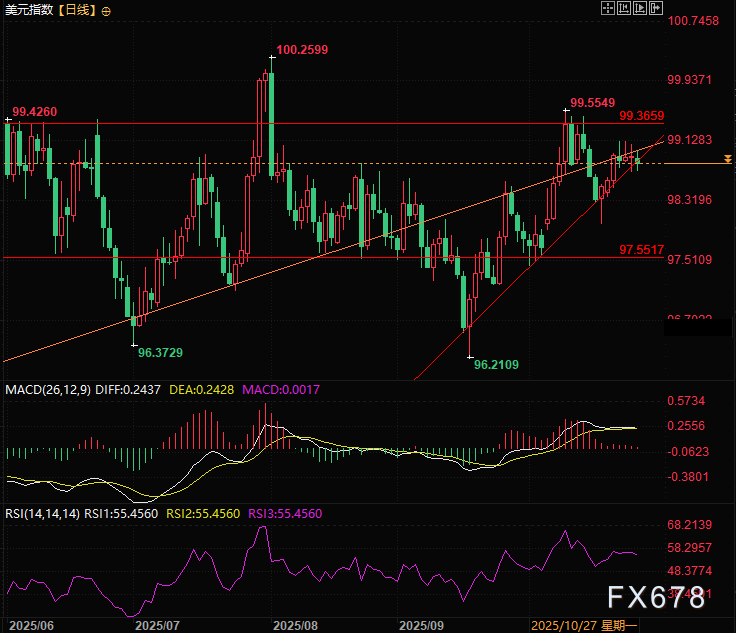Click the orange circled plus icon beside 日线
The height and width of the screenshot is (633, 736).
click(107, 10)
